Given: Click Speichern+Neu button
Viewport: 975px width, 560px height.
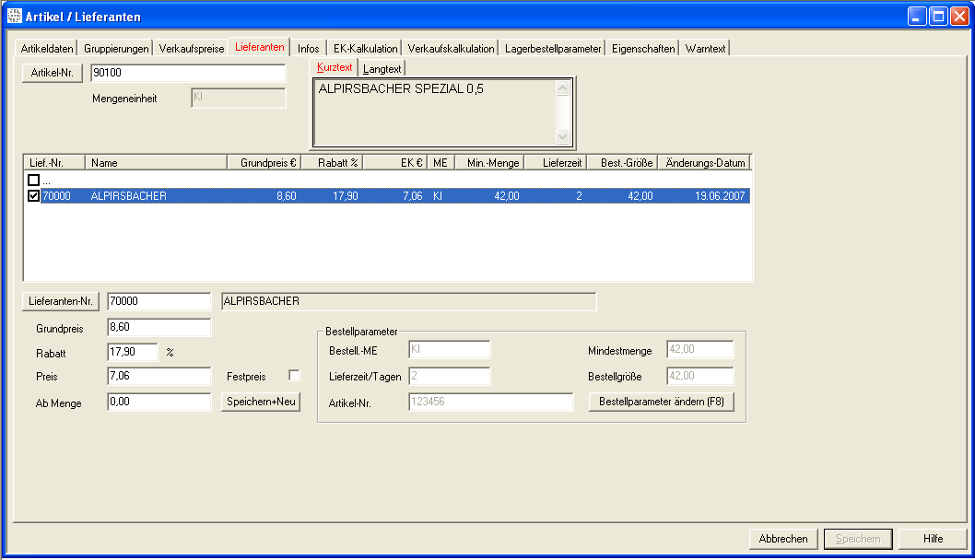Looking at the screenshot, I should pyautogui.click(x=261, y=402).
